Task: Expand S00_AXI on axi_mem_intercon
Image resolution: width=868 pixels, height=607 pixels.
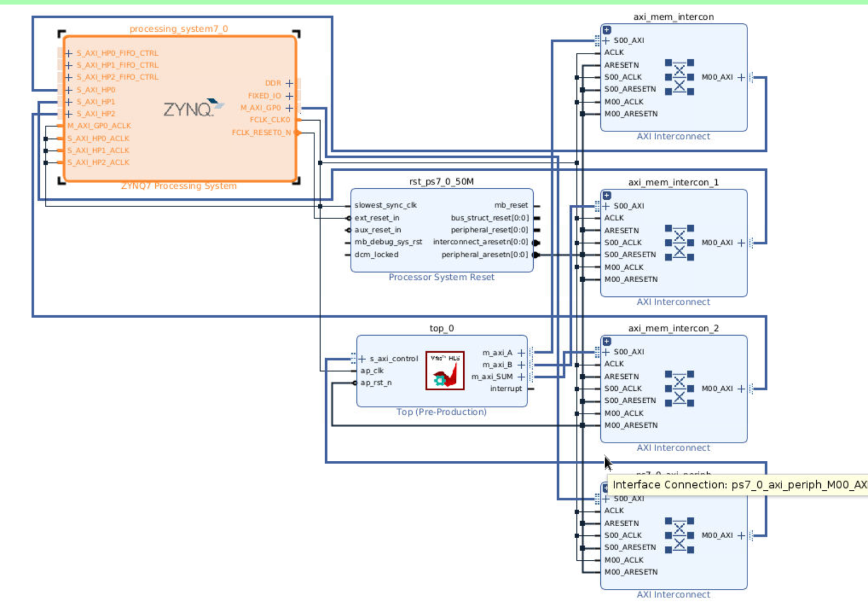Action: [606, 40]
